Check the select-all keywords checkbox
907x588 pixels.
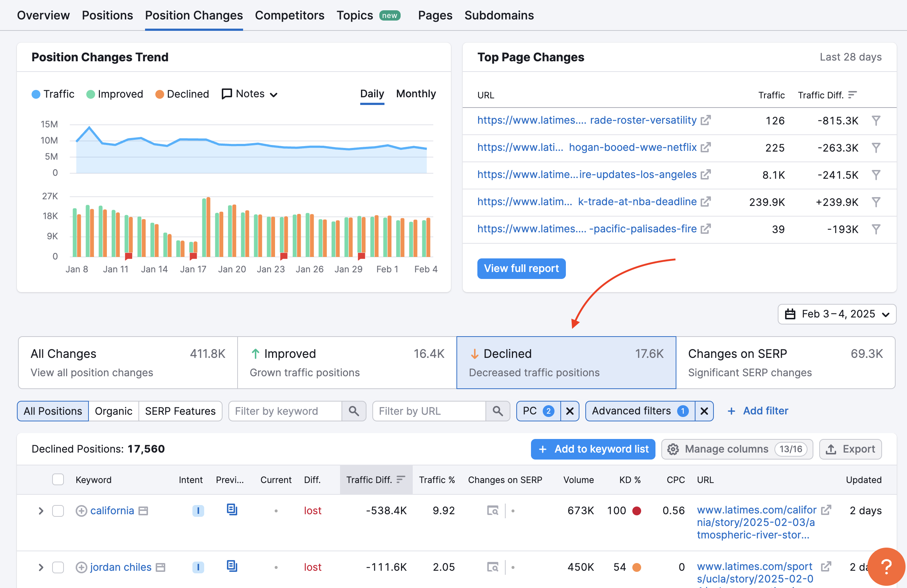tap(58, 479)
